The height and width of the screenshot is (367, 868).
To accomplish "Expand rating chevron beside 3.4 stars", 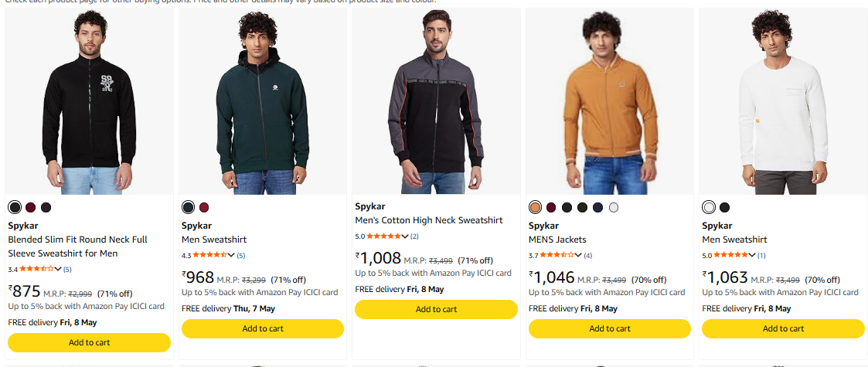I will 58,269.
